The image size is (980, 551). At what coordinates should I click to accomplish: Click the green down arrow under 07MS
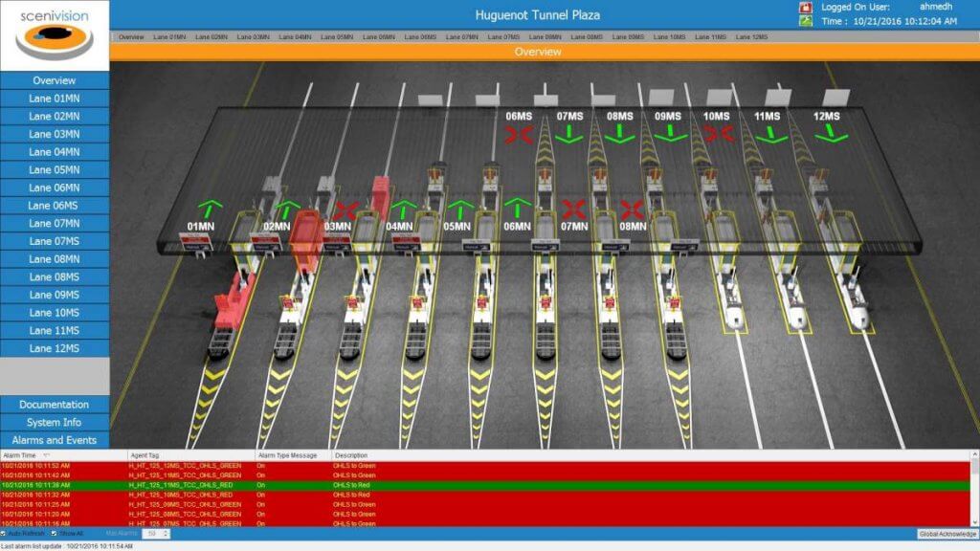pyautogui.click(x=568, y=133)
